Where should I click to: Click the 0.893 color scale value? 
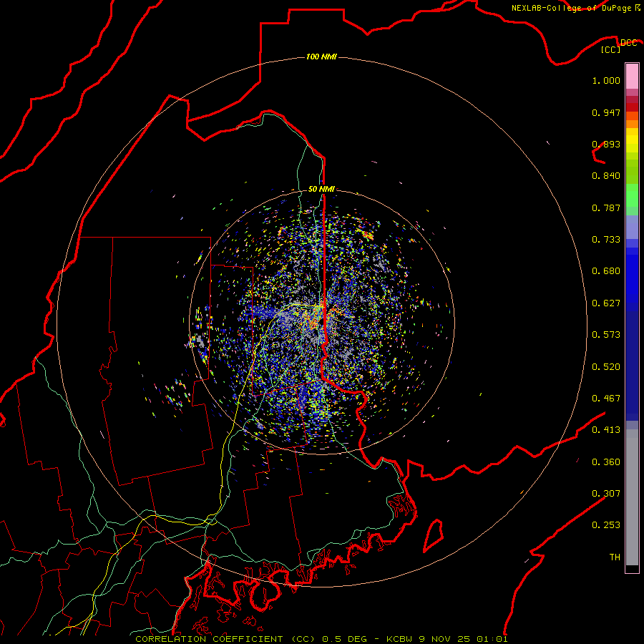pyautogui.click(x=606, y=144)
